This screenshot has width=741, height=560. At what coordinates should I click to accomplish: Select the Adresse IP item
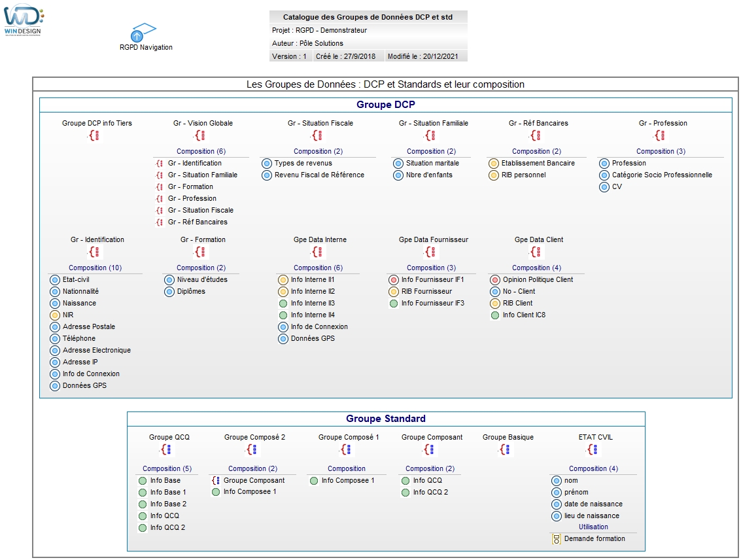pyautogui.click(x=80, y=362)
